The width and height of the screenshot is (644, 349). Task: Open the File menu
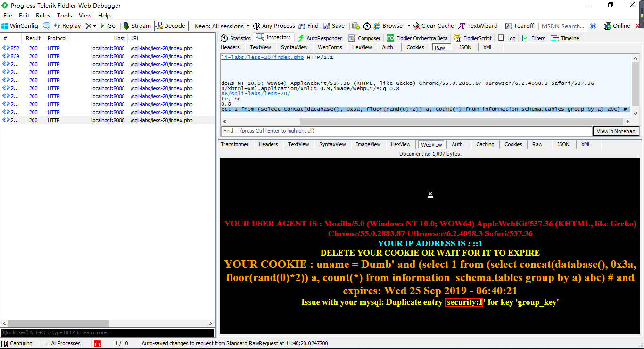(8, 16)
